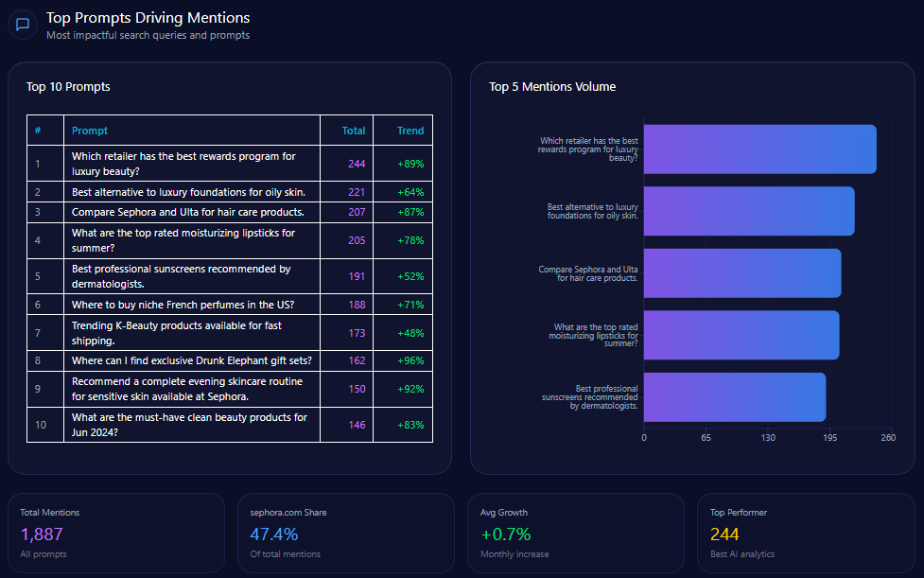Click the Top Performer stat card
The height and width of the screenshot is (578, 924).
[x=805, y=534]
